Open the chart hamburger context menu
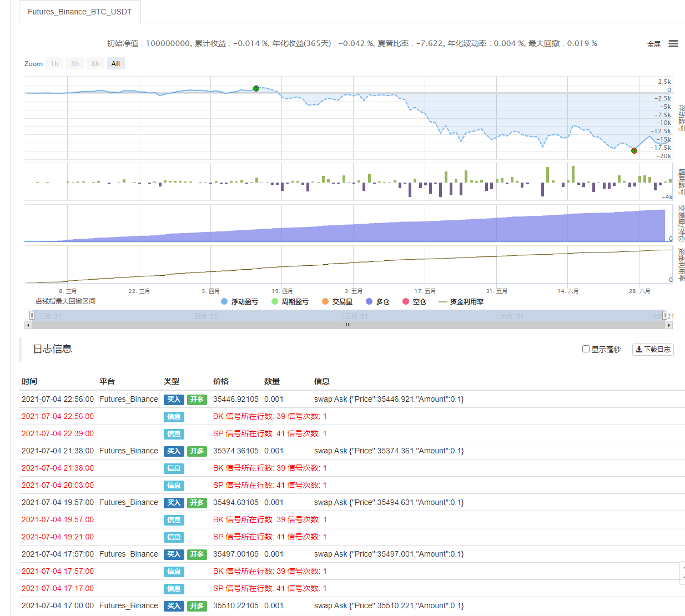Image resolution: width=685 pixels, height=616 pixels. (x=673, y=44)
